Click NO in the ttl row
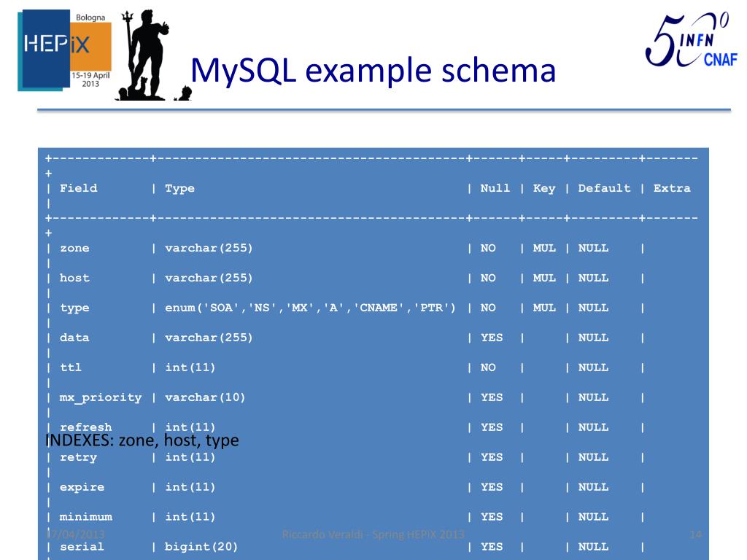 tap(488, 367)
